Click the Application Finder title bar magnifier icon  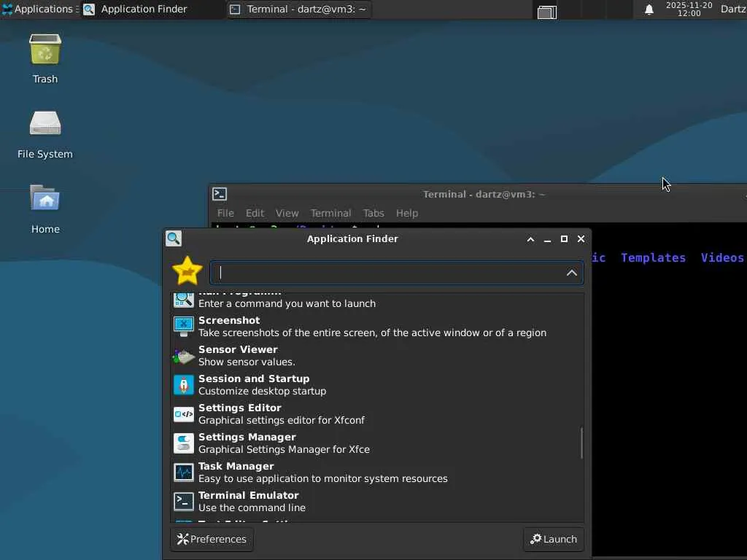click(174, 238)
